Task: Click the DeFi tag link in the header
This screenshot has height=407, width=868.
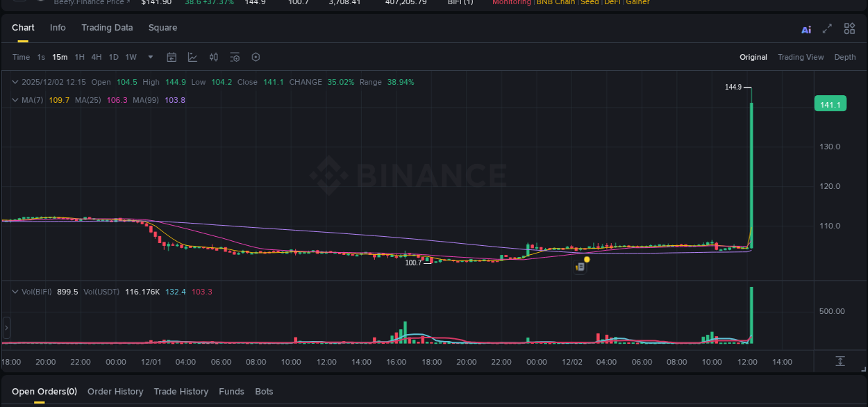Action: click(615, 3)
